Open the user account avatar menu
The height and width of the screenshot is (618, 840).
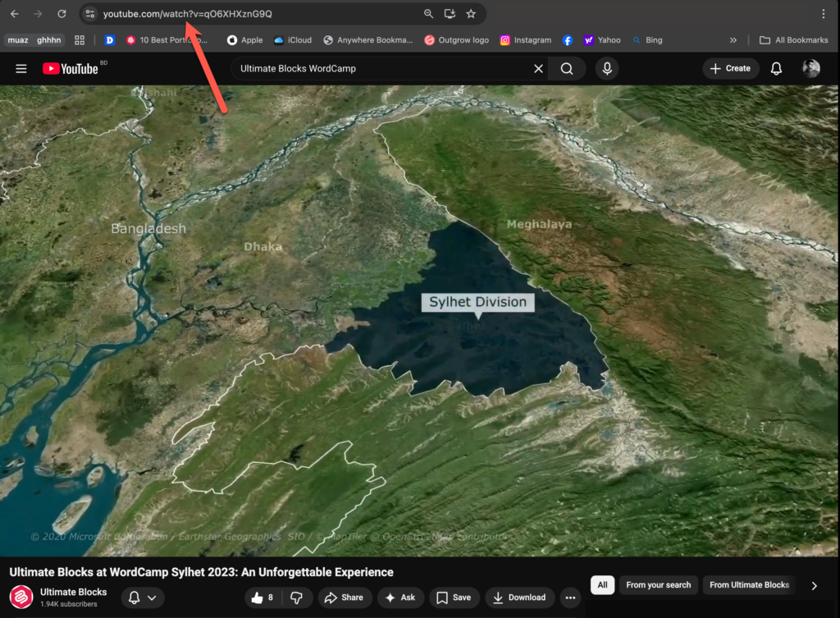point(810,69)
